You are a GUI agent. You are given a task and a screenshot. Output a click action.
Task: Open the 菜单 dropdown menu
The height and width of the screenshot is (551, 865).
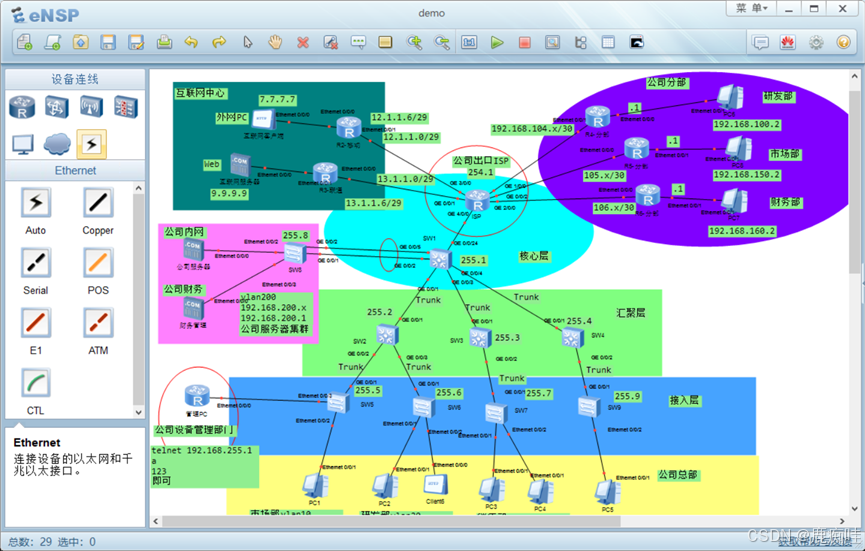[x=751, y=9]
